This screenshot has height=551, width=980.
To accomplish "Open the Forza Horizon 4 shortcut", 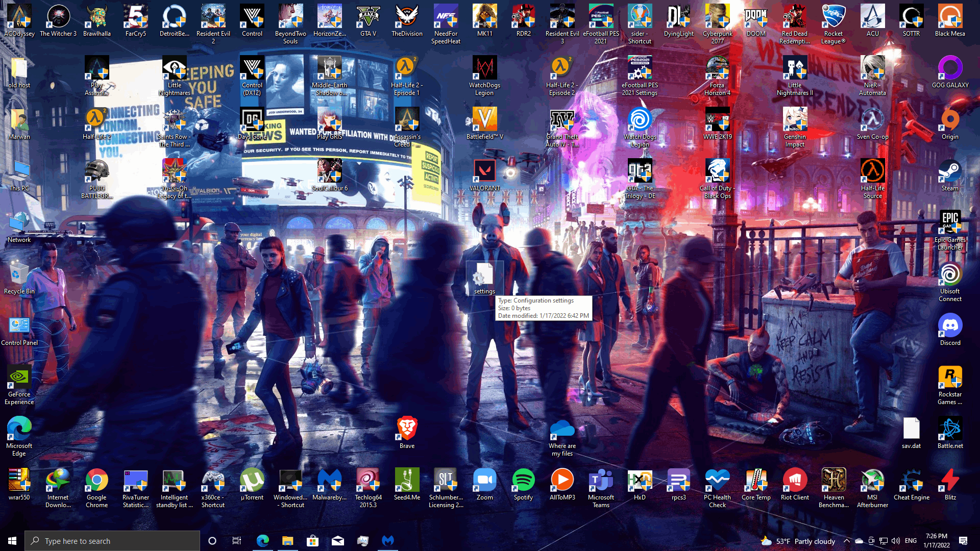I will click(717, 76).
